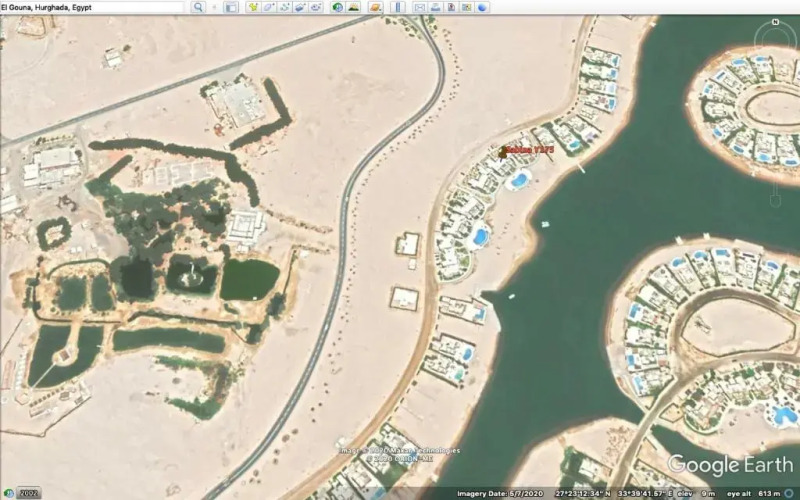Select the Ruler measuring tool
Image resolution: width=800 pixels, height=500 pixels.
(398, 7)
